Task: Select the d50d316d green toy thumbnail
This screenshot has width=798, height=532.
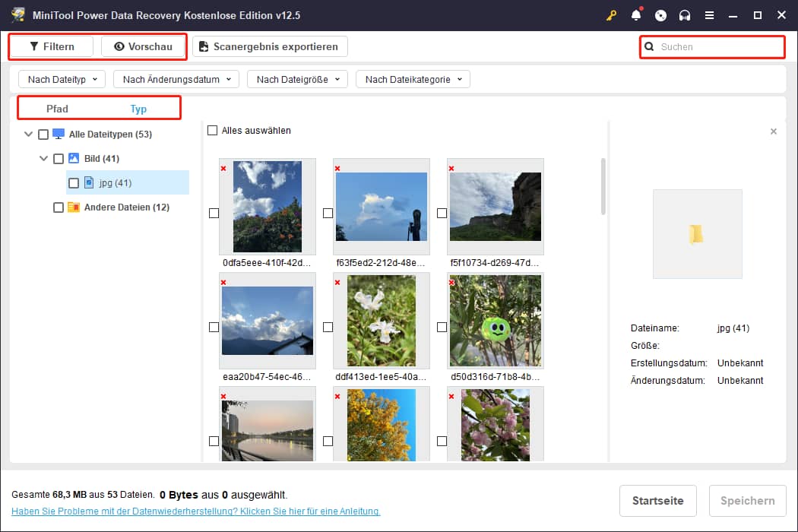Action: tap(496, 321)
